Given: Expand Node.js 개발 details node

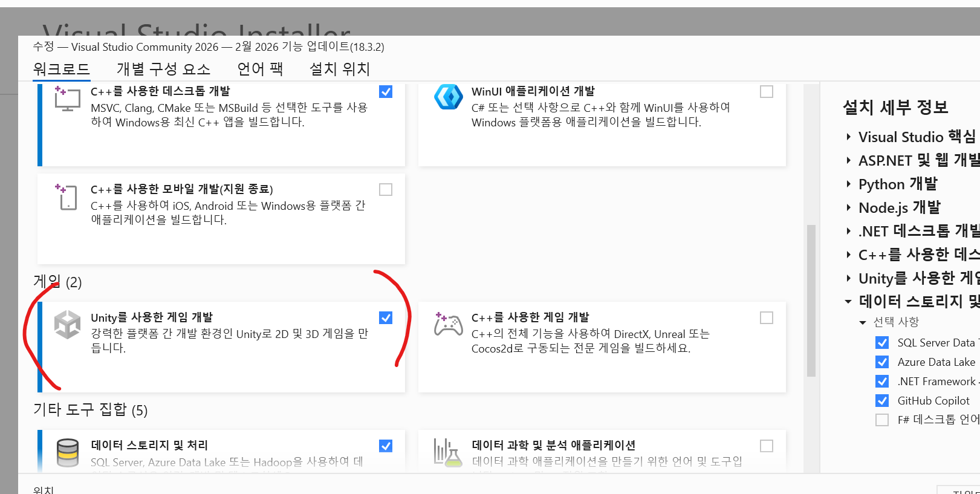Looking at the screenshot, I should point(849,208).
